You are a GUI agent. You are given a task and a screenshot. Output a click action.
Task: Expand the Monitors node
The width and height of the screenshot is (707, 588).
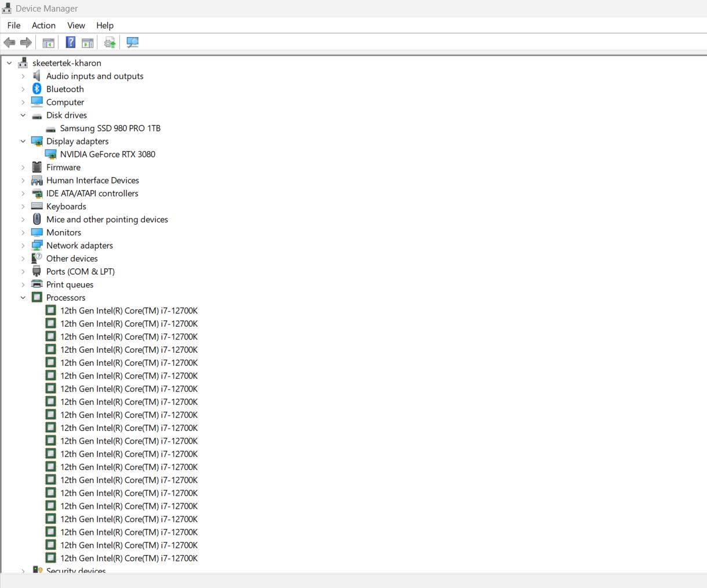[x=23, y=232]
